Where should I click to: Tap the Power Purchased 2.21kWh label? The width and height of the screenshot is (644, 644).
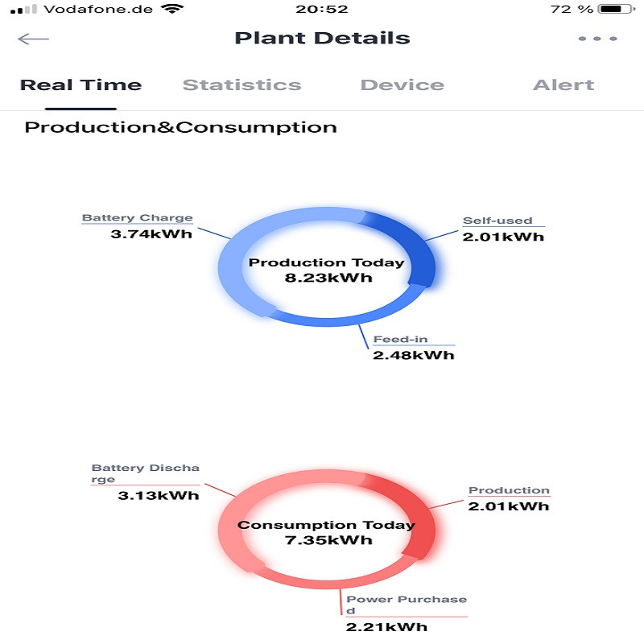coord(406,613)
